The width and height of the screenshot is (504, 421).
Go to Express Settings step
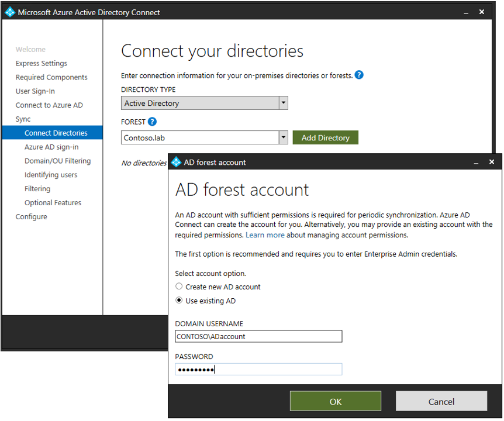click(42, 63)
